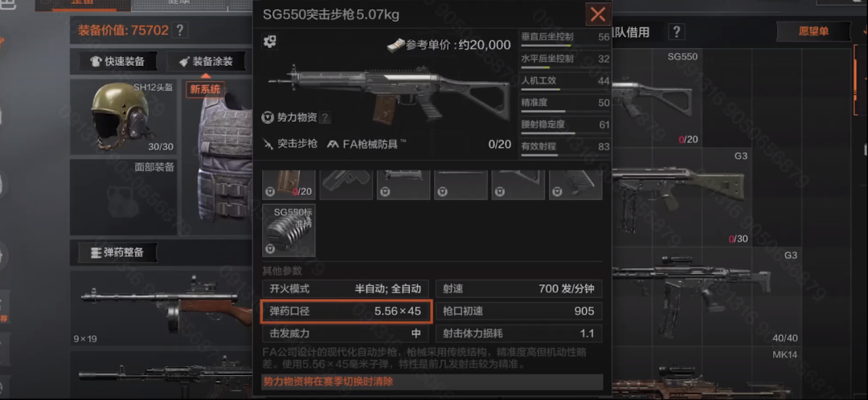This screenshot has height=400, width=868.
Task: Click the question mark beside 装备价值
Action: click(179, 30)
